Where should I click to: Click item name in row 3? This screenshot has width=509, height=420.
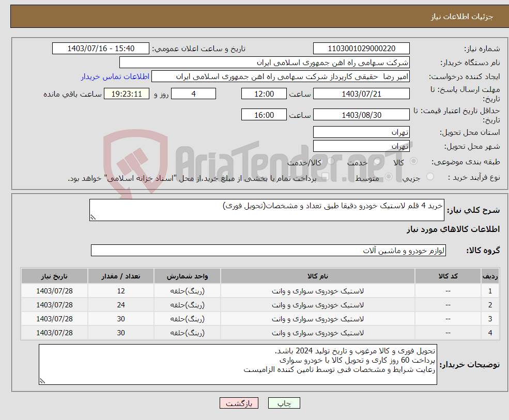[317, 319]
